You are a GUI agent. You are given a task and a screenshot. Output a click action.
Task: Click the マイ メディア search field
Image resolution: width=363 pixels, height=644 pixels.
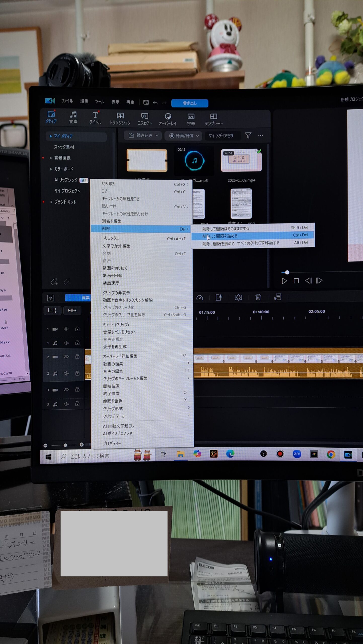(x=223, y=136)
